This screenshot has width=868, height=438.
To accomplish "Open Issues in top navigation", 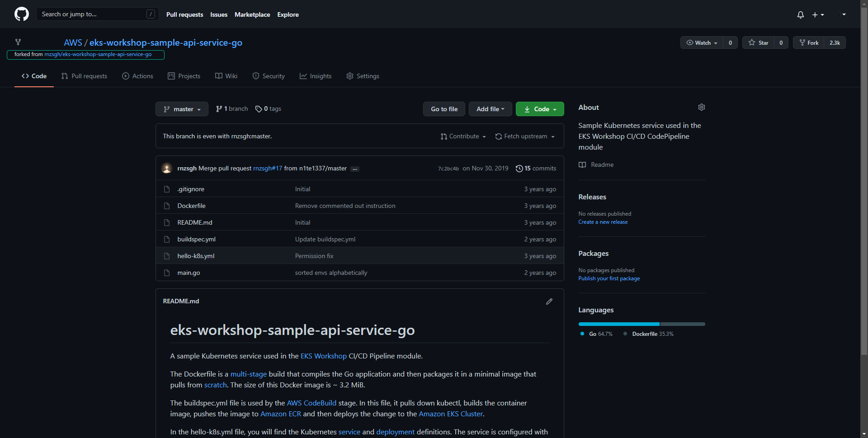I will tap(219, 14).
